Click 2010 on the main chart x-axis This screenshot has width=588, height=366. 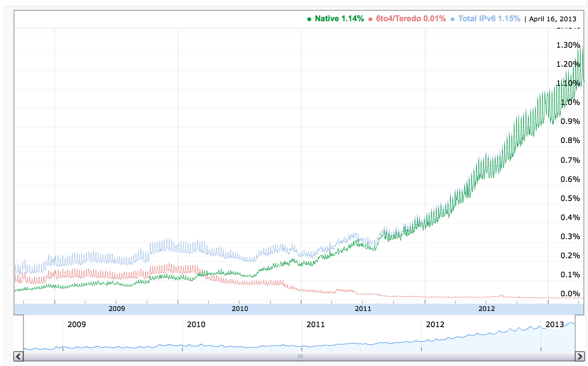[240, 309]
